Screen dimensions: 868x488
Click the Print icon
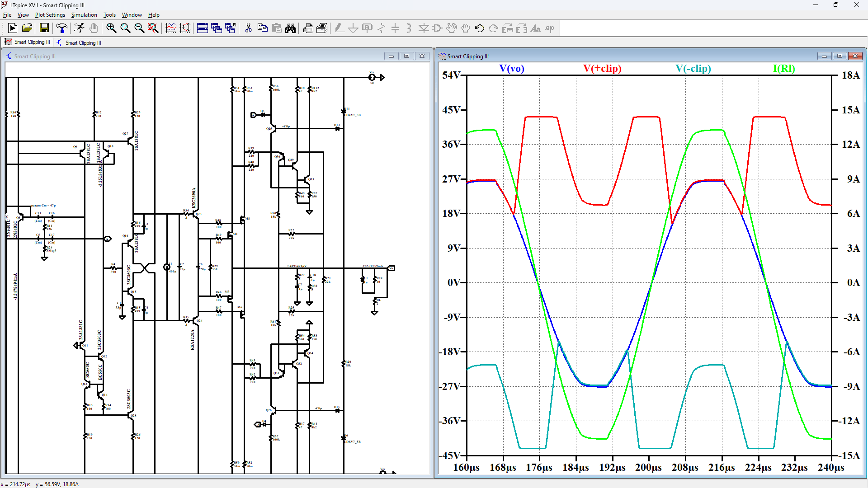(x=322, y=28)
